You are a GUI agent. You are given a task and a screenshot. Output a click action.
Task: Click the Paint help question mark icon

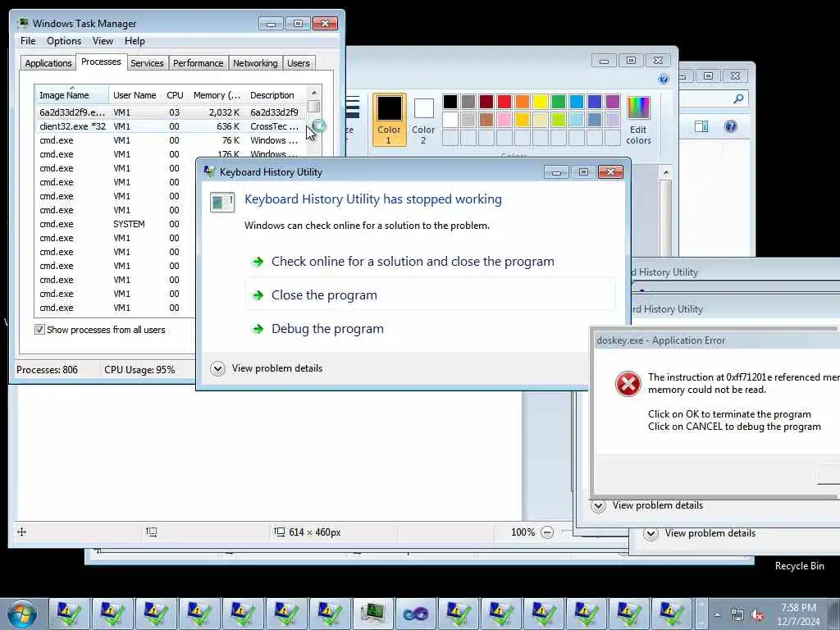pyautogui.click(x=663, y=79)
